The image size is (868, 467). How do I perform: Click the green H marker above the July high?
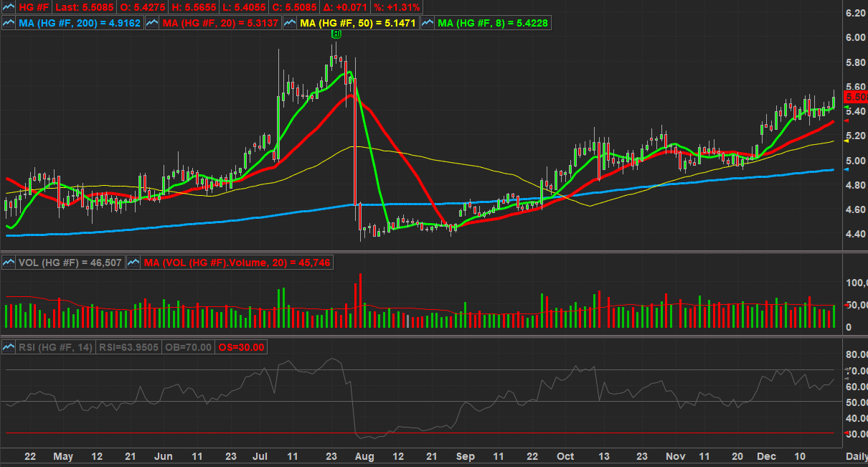coord(336,34)
